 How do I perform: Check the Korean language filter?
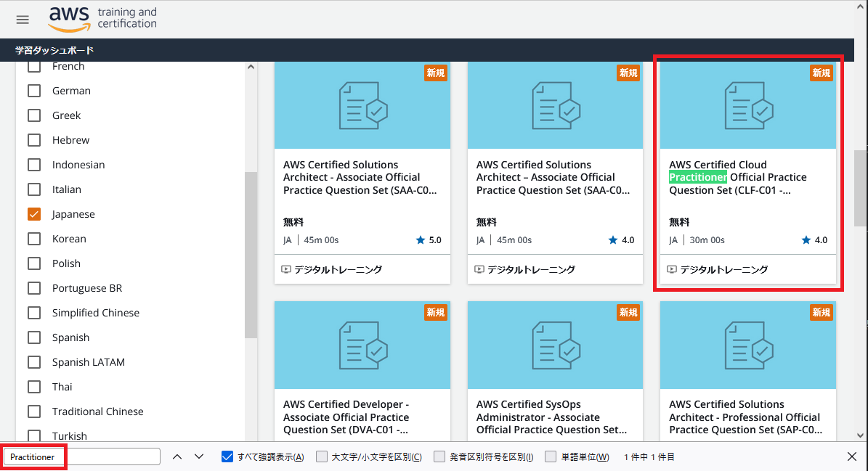click(34, 239)
